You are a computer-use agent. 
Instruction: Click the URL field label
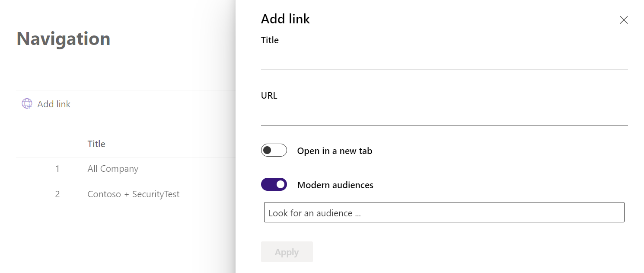[269, 96]
